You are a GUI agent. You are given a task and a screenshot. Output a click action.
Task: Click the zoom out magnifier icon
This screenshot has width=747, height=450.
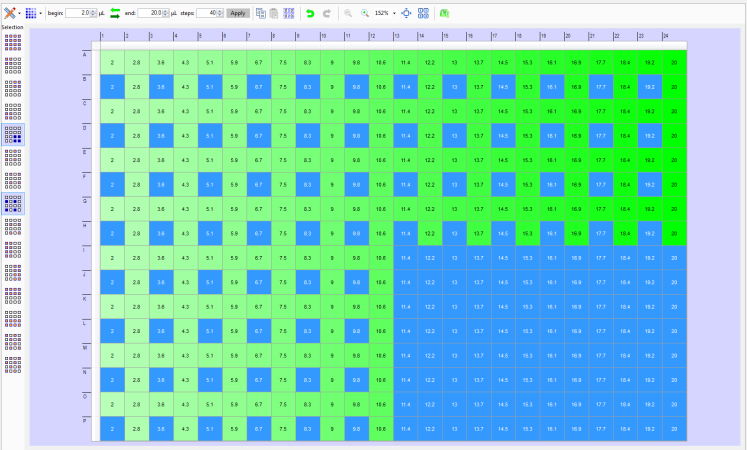pyautogui.click(x=348, y=13)
